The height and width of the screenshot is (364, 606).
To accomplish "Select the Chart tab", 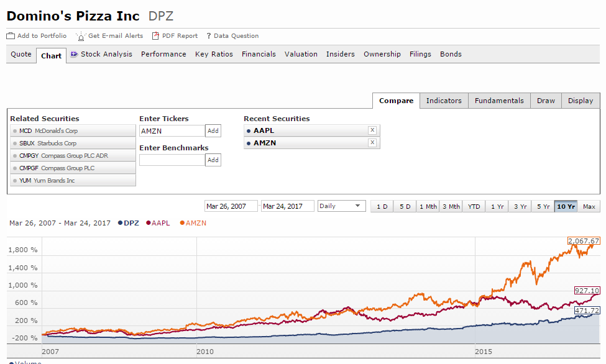I will (x=52, y=56).
